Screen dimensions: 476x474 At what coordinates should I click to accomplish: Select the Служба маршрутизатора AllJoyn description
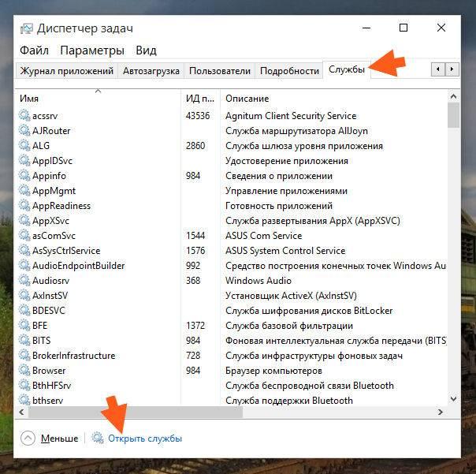296,131
